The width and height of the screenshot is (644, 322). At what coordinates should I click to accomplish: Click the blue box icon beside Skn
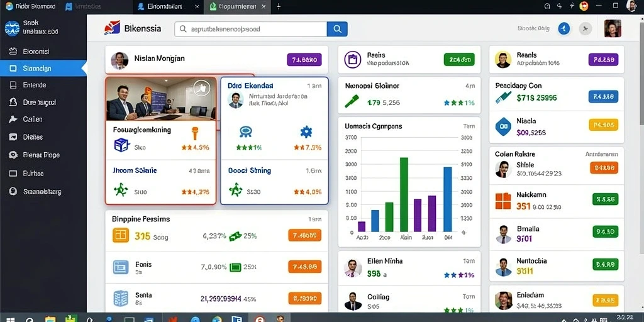[x=121, y=145]
